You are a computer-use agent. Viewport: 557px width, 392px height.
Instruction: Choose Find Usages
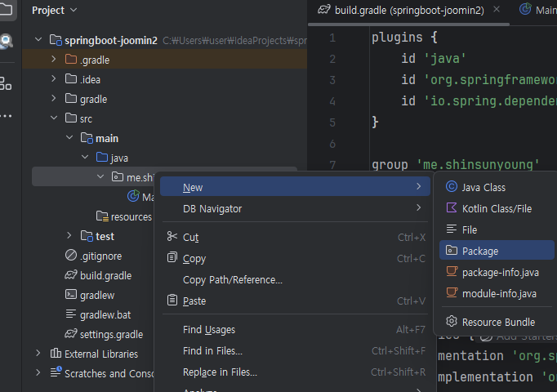point(295,329)
